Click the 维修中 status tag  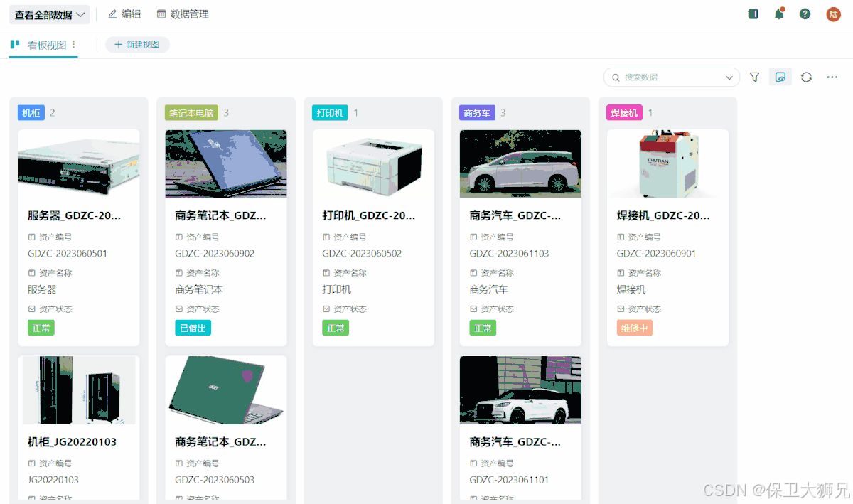tap(634, 328)
